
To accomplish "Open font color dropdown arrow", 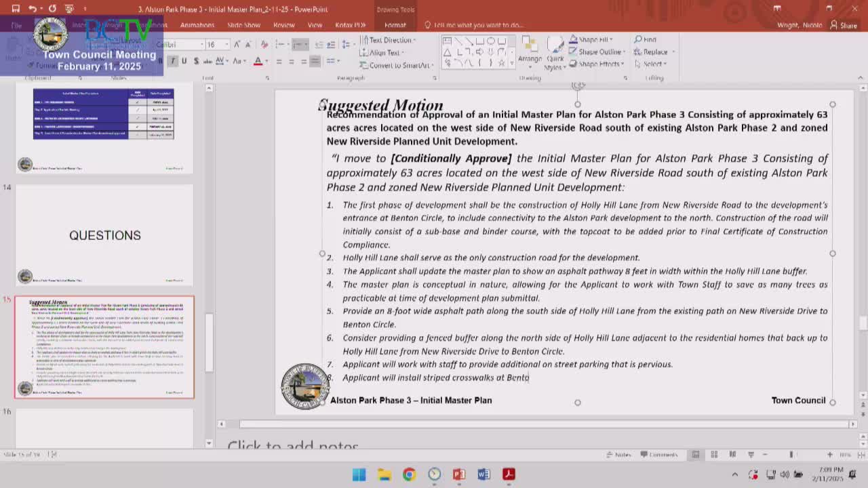I will (265, 61).
